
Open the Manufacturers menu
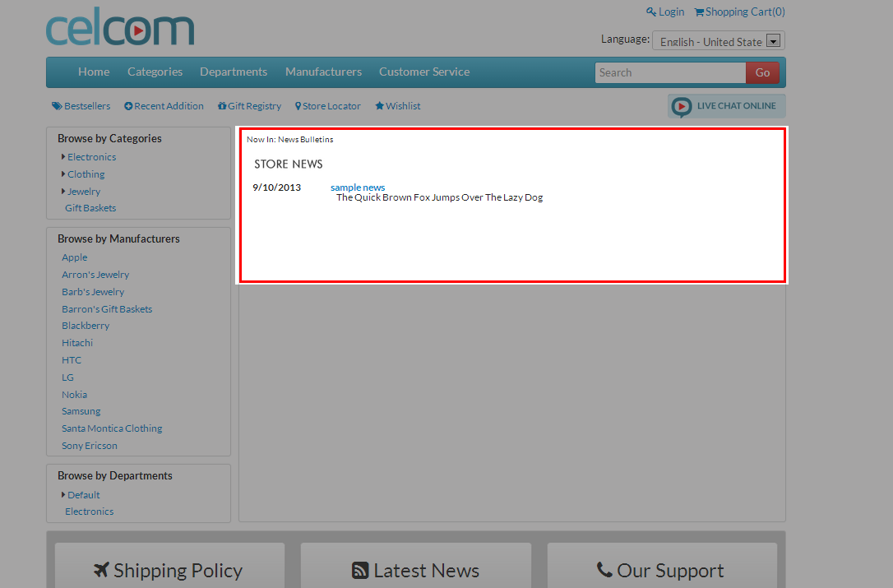(323, 72)
